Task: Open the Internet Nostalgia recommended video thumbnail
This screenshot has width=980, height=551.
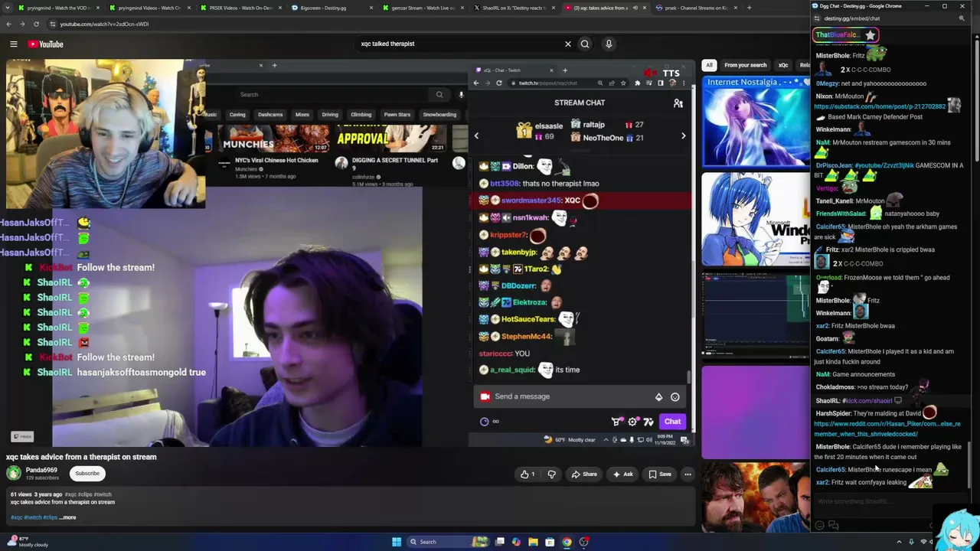Action: click(756, 122)
